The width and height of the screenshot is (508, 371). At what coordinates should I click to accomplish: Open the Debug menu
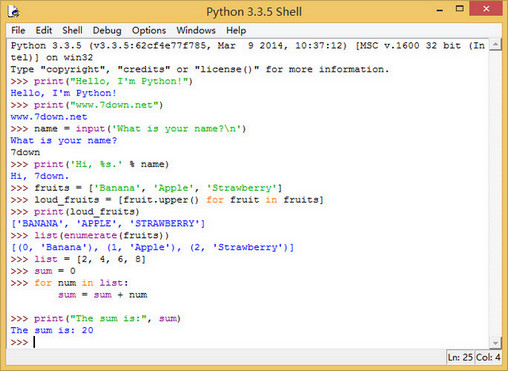point(107,30)
